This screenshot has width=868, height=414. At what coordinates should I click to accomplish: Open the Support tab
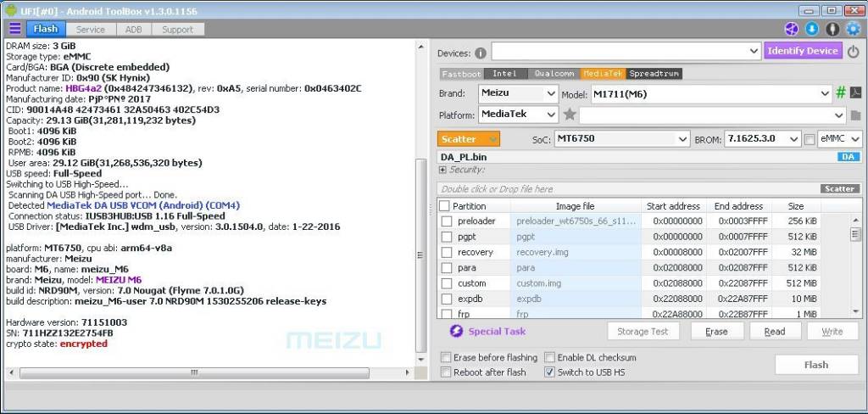coord(178,30)
